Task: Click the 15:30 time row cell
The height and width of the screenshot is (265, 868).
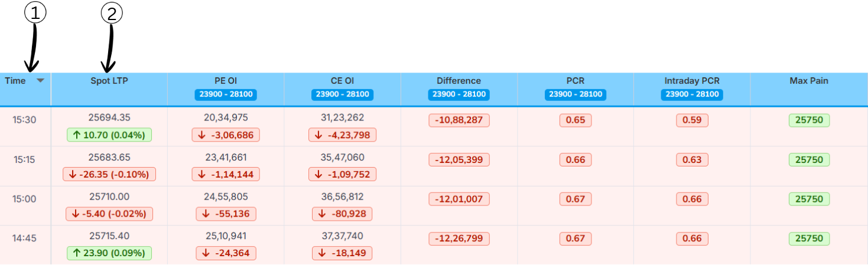Action: click(25, 120)
